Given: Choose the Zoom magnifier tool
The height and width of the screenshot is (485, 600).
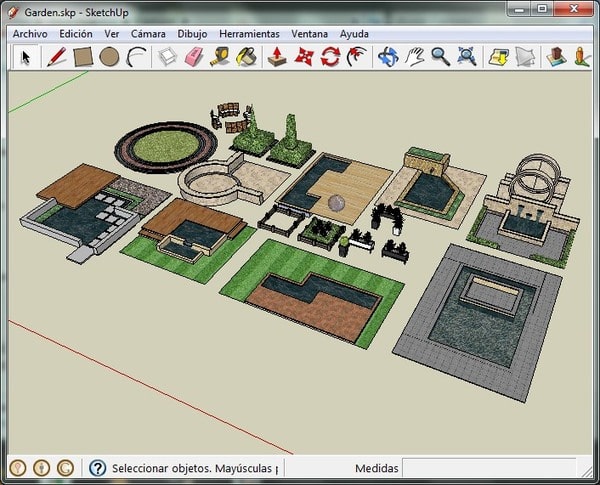Looking at the screenshot, I should pos(440,57).
